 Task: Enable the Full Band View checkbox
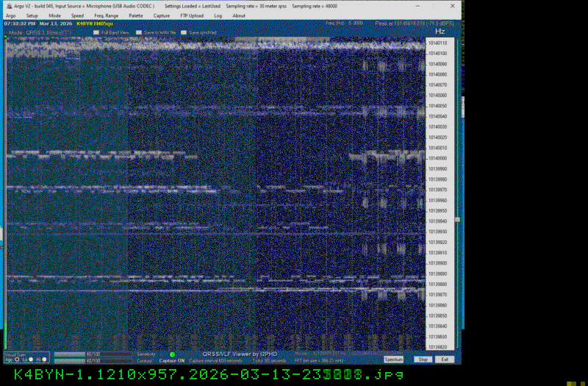[96, 33]
